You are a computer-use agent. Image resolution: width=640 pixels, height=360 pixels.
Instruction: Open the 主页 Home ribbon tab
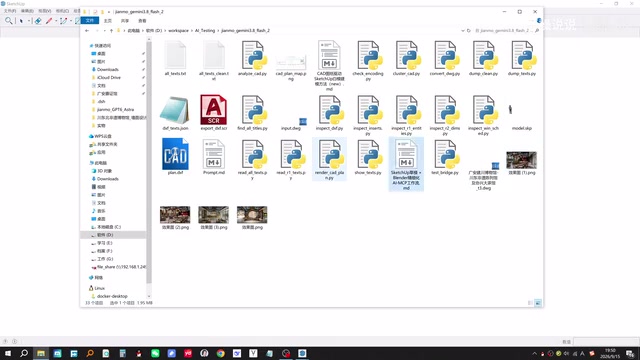pyautogui.click(x=108, y=20)
